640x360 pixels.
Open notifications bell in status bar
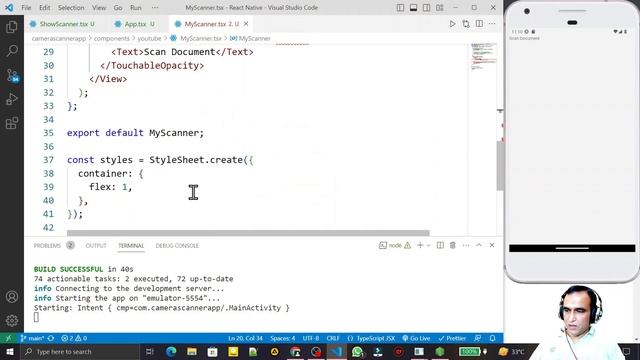click(x=493, y=338)
